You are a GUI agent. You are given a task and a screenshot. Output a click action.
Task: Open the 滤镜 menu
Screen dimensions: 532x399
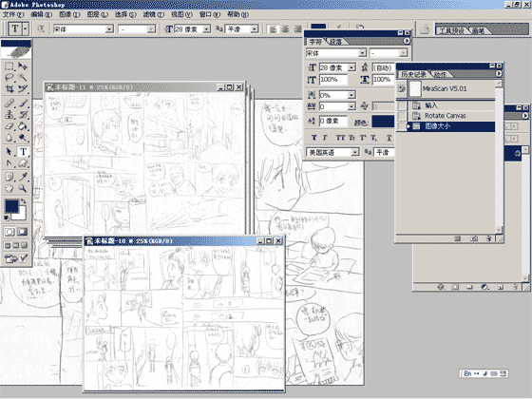(x=153, y=14)
